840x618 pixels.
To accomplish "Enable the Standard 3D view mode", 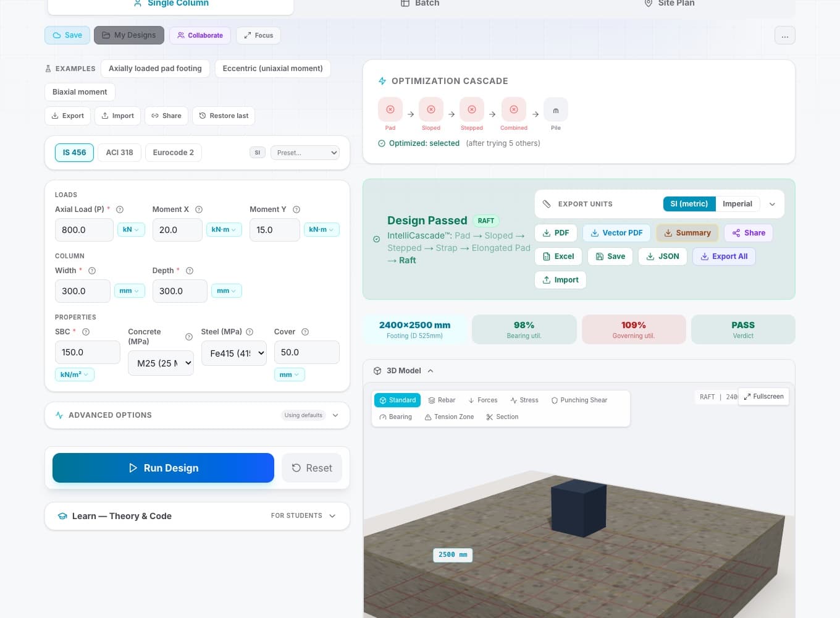I will click(397, 400).
